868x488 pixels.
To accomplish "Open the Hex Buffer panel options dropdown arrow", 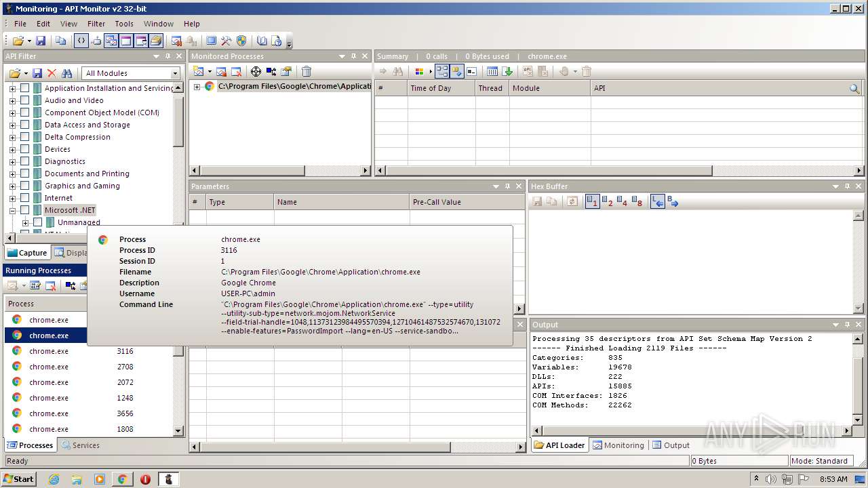I will (836, 186).
